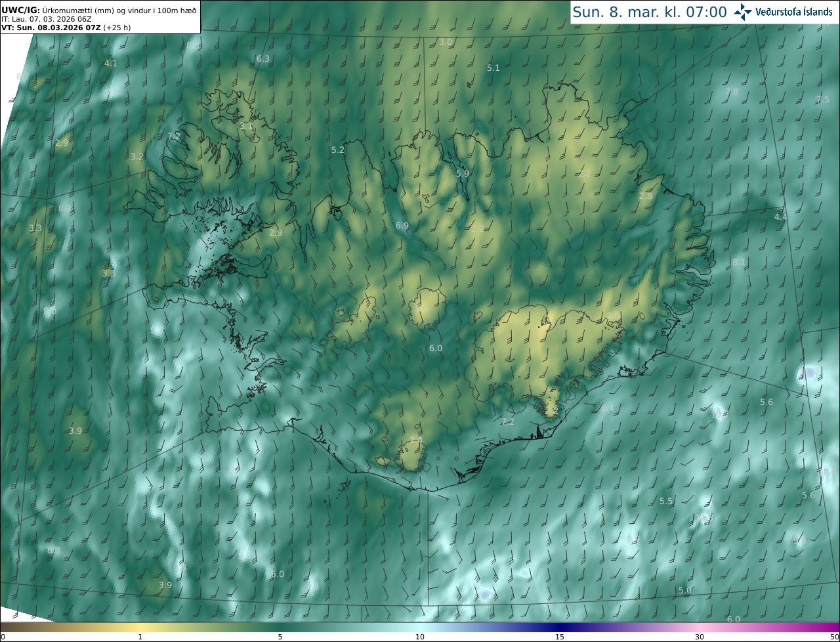This screenshot has height=642, width=840.
Task: Click the '(+25 h)' forecast offset text
Action: coord(117,28)
